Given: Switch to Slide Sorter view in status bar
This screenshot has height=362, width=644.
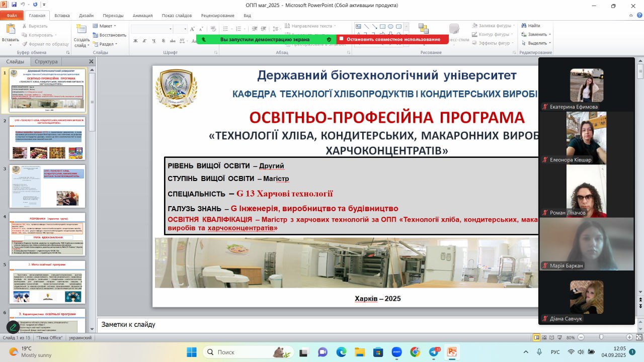Looking at the screenshot, I should click(544, 337).
